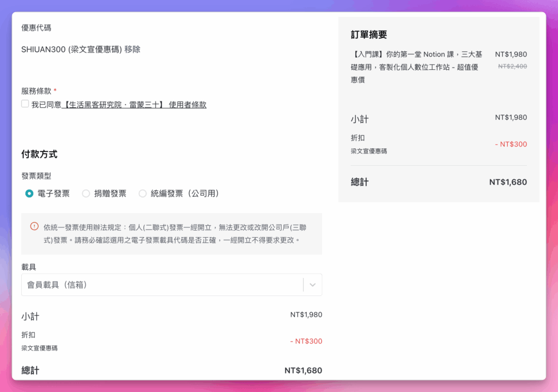Click the 發票類型 label
Screen dimensions: 558x392
point(37,176)
